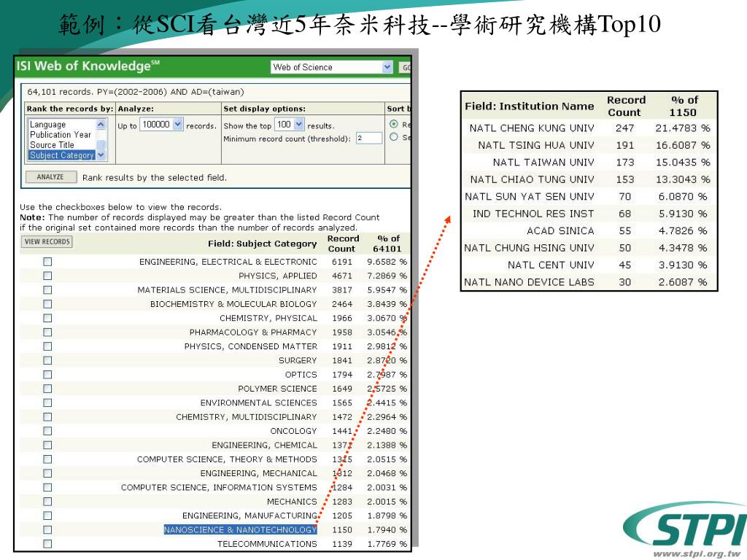This screenshot has height=560, width=747.
Task: Click the VIEW RECORDS button
Action: pos(47,241)
